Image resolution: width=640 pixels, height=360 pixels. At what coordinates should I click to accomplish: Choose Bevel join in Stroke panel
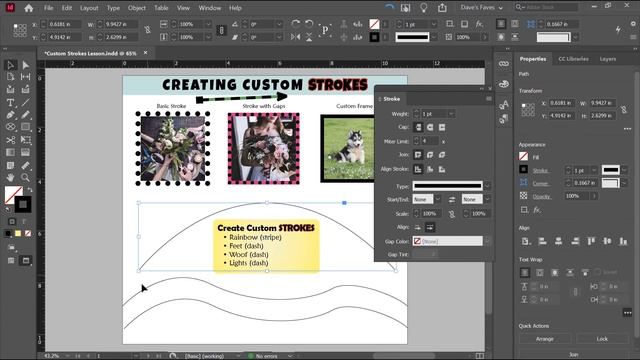click(x=442, y=155)
